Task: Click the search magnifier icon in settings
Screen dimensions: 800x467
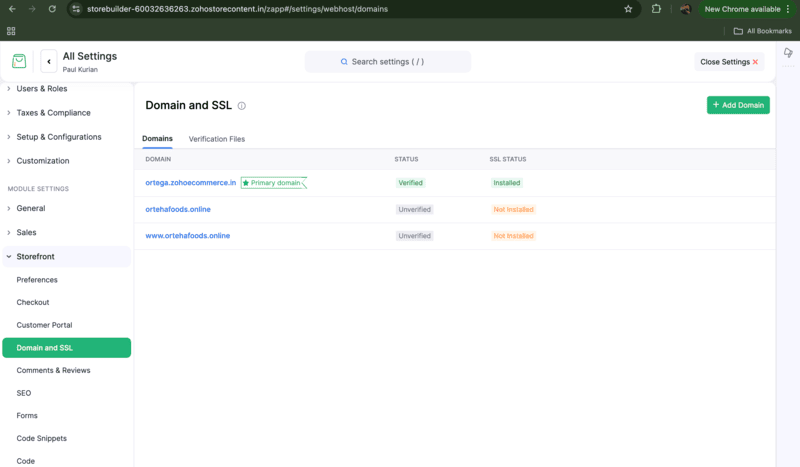Action: pos(344,62)
